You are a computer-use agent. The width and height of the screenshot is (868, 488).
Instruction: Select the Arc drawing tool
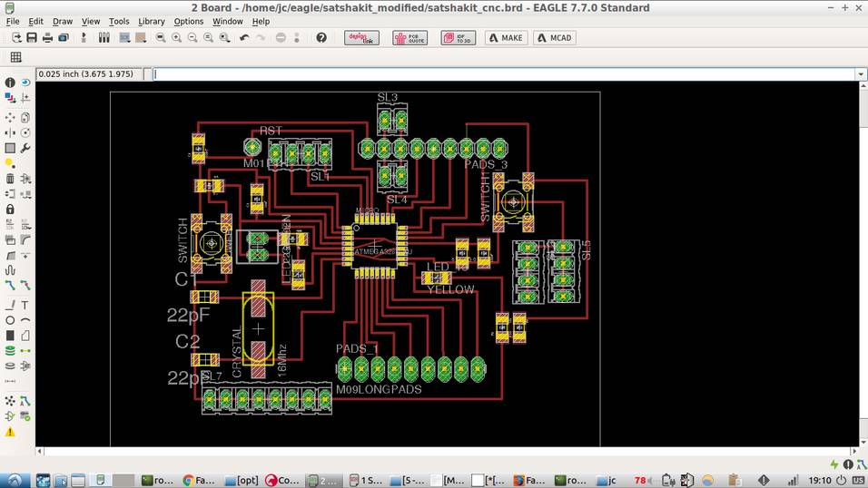(x=25, y=320)
